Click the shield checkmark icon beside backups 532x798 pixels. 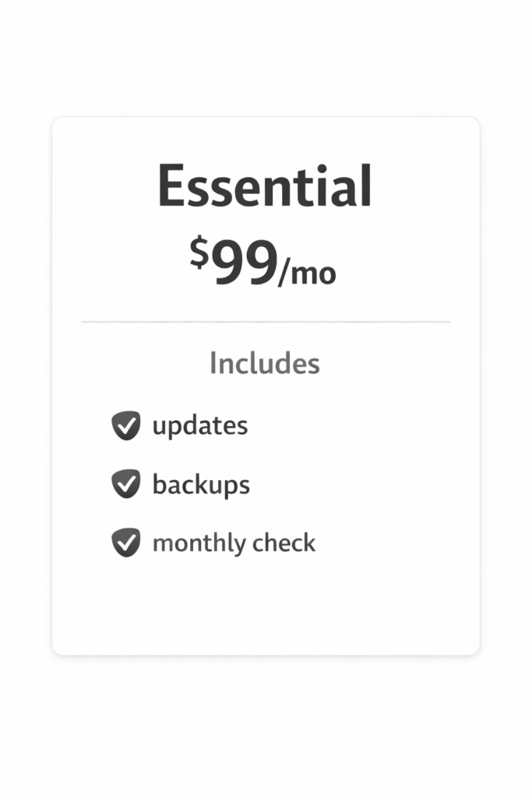pyautogui.click(x=125, y=484)
